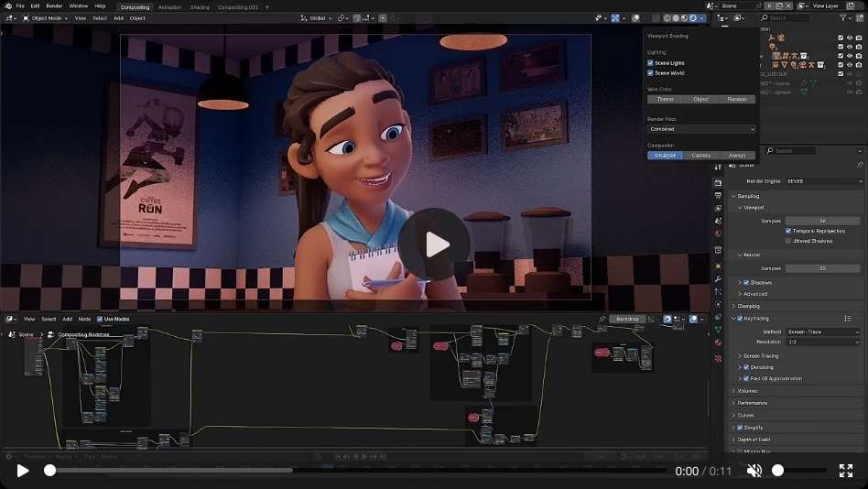Click the Blender logo icon in the menu bar
This screenshot has width=868, height=489.
(6, 6)
